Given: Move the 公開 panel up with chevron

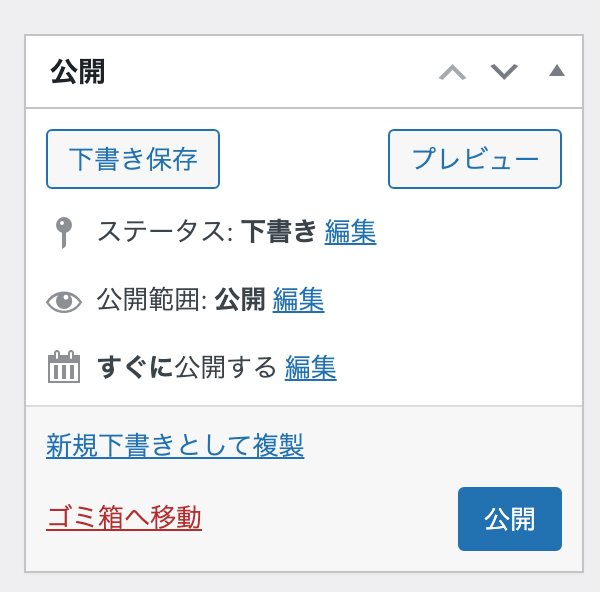Looking at the screenshot, I should pos(452,72).
